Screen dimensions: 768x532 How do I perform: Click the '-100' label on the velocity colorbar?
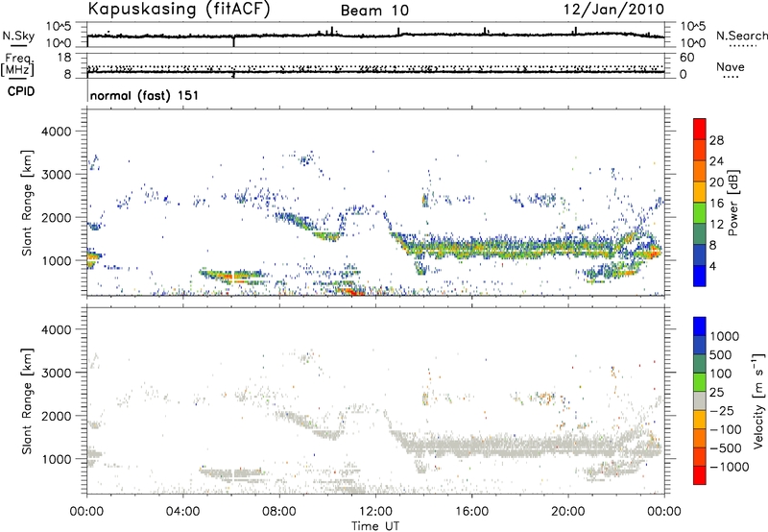(x=726, y=429)
